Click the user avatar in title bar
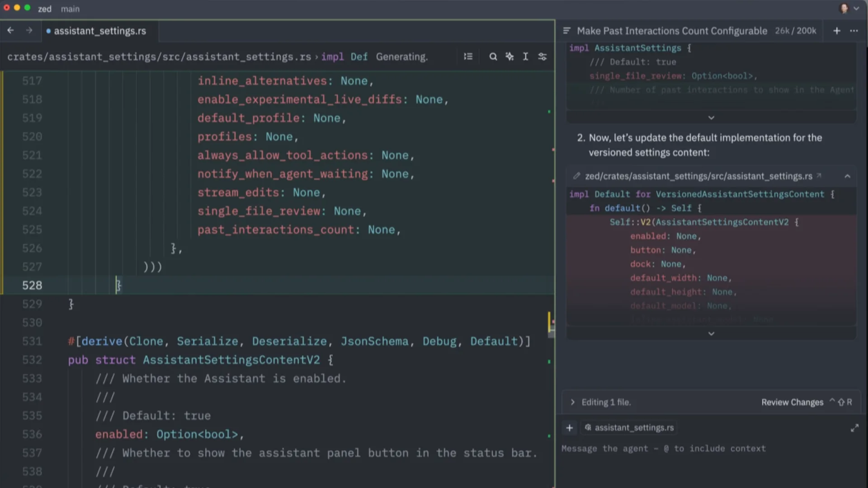Viewport: 868px width, 488px height. click(844, 8)
